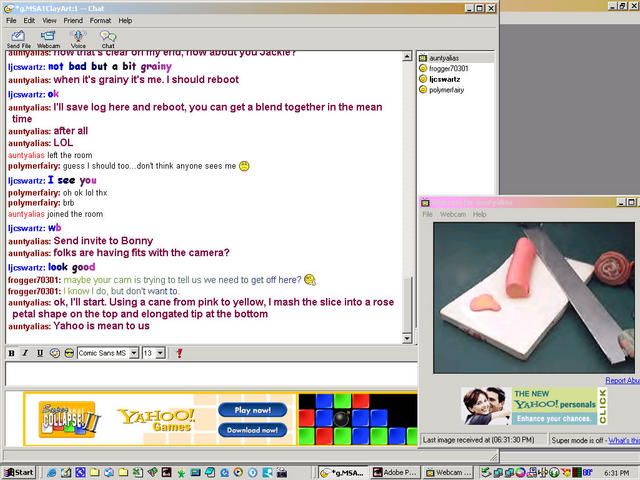This screenshot has width=640, height=480.
Task: Click the camera icon in quick launch
Action: pos(282,473)
